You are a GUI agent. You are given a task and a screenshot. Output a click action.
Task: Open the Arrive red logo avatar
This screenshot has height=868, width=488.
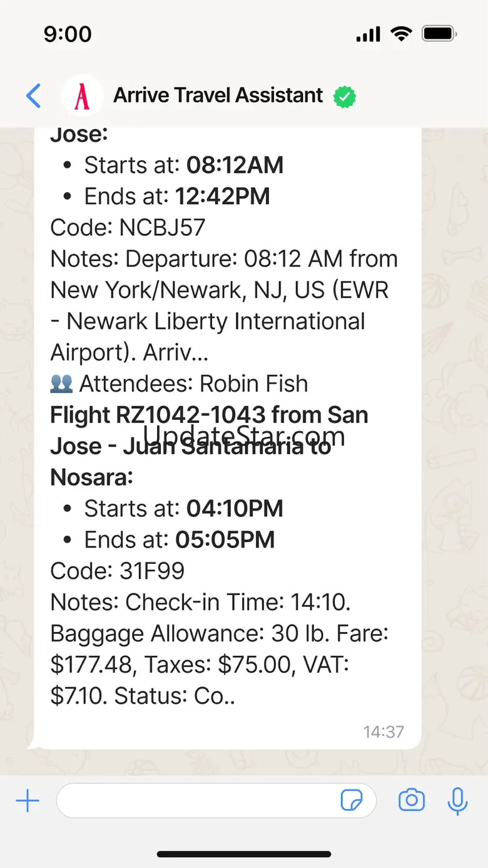click(82, 96)
